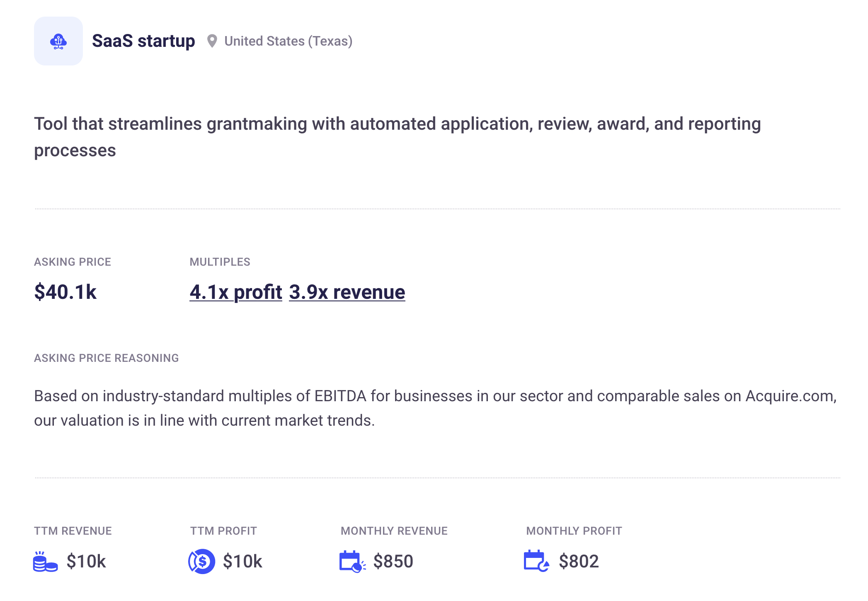The height and width of the screenshot is (601, 868).
Task: Click the location pin icon
Action: (x=212, y=41)
